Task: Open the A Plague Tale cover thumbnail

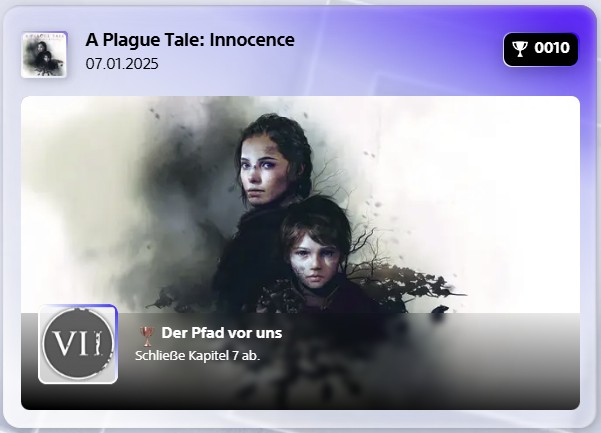Action: click(44, 54)
